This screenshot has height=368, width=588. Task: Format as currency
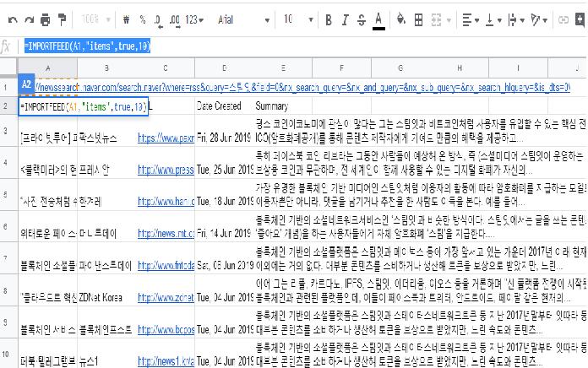127,19
